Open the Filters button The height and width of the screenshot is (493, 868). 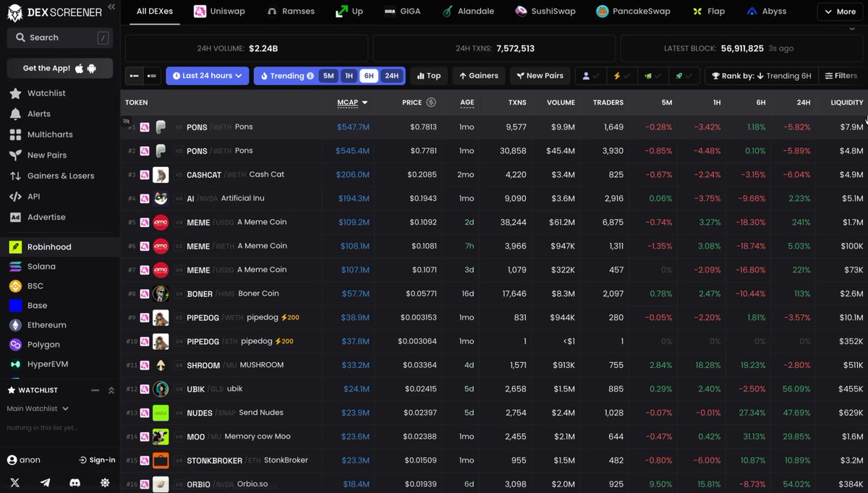click(841, 76)
